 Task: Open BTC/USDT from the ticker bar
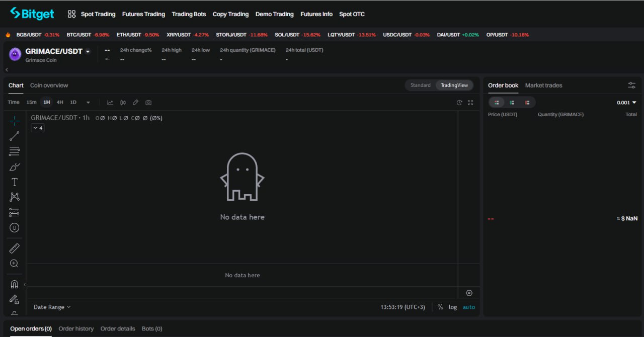(x=88, y=35)
